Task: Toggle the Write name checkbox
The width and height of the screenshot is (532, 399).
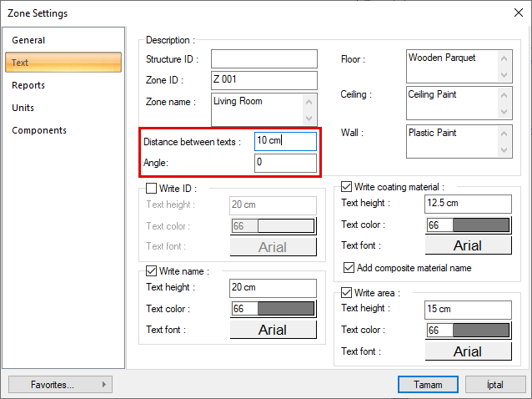Action: pos(151,270)
